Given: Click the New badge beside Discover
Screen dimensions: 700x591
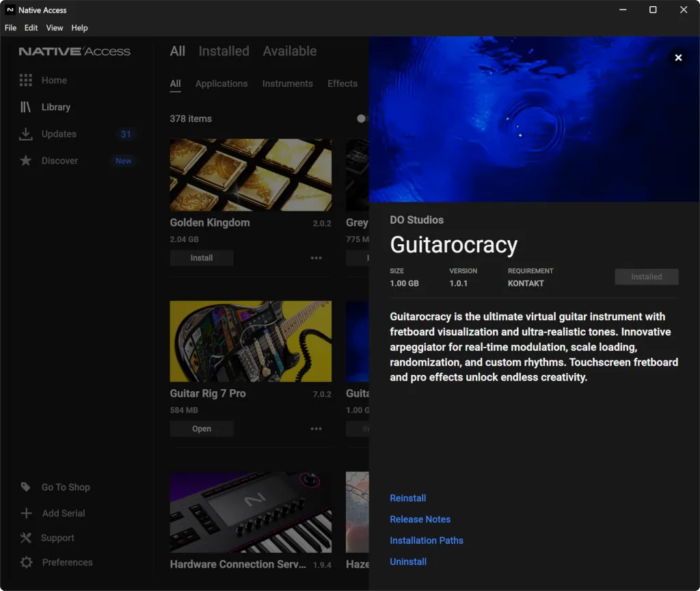Looking at the screenshot, I should click(123, 161).
